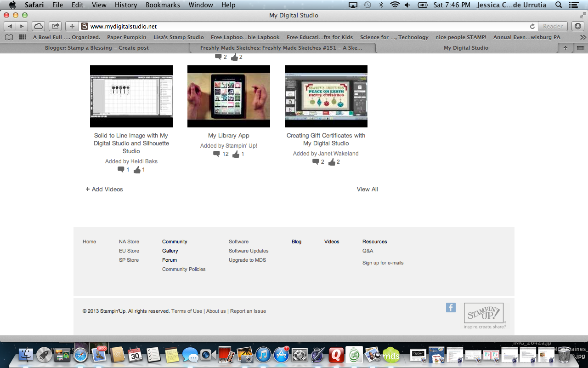Open the iCloud Tabs button
Image resolution: width=588 pixels, height=368 pixels.
tap(39, 26)
